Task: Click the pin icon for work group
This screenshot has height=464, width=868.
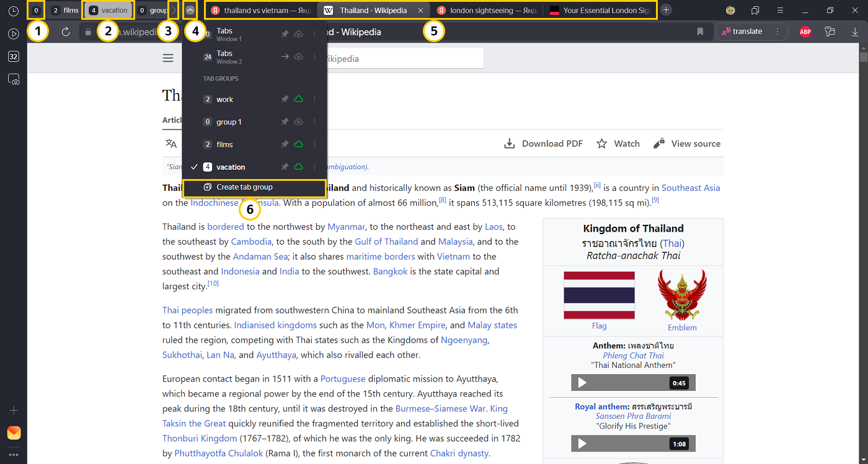Action: click(285, 99)
